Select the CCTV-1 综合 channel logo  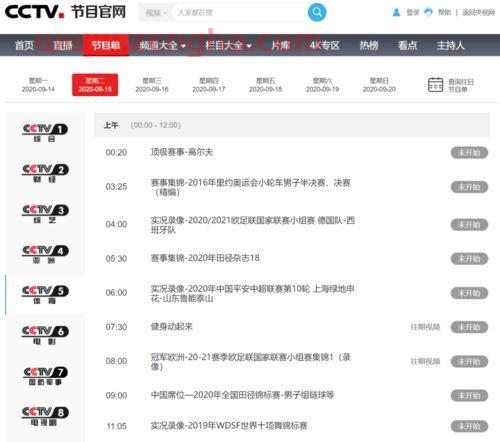pos(45,133)
